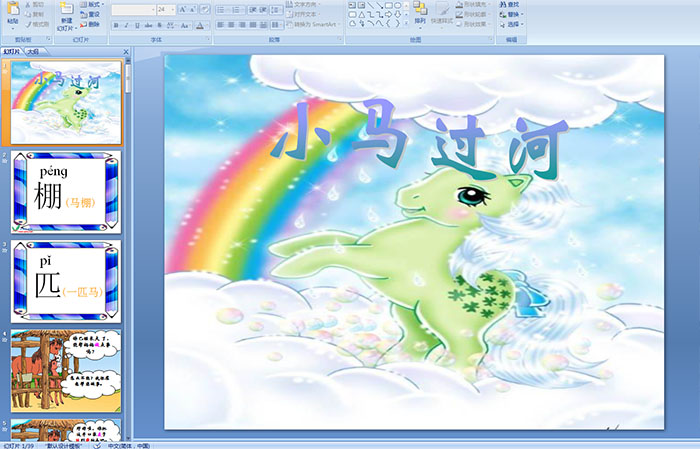Image resolution: width=700 pixels, height=449 pixels.
Task: Open the change case Aa dropdown
Action: 185,25
